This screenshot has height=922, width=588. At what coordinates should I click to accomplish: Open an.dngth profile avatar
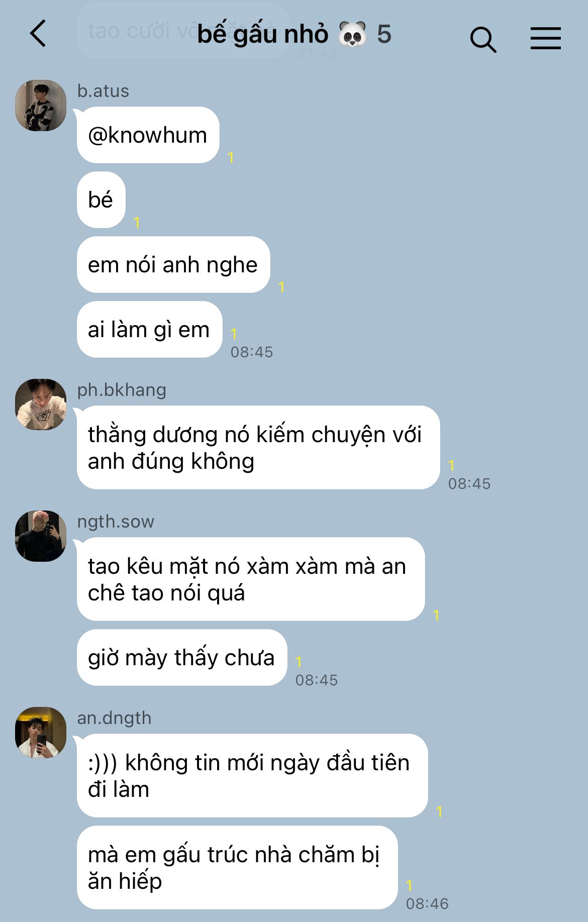[41, 733]
